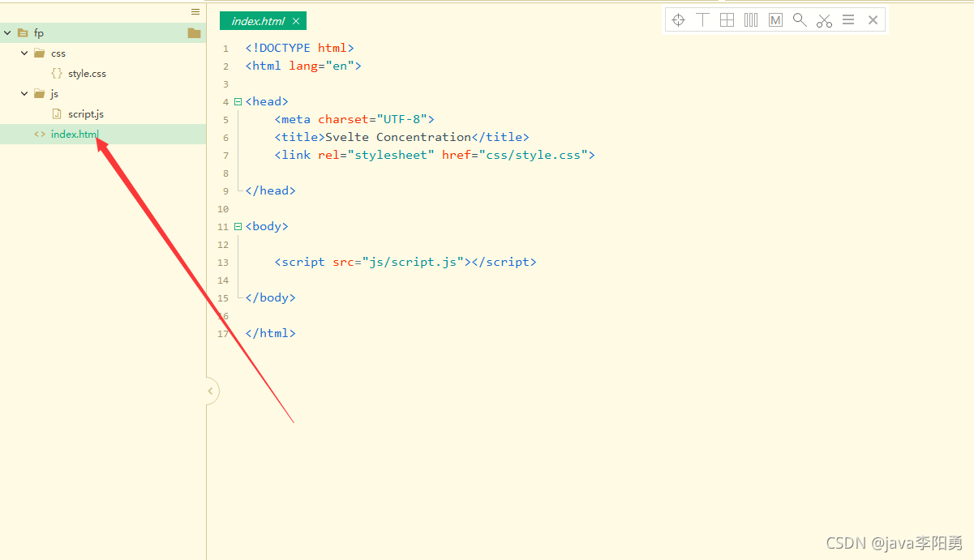Viewport: 974px width, 560px height.
Task: Click the boxed M icon in floating toolbar
Action: tap(775, 20)
